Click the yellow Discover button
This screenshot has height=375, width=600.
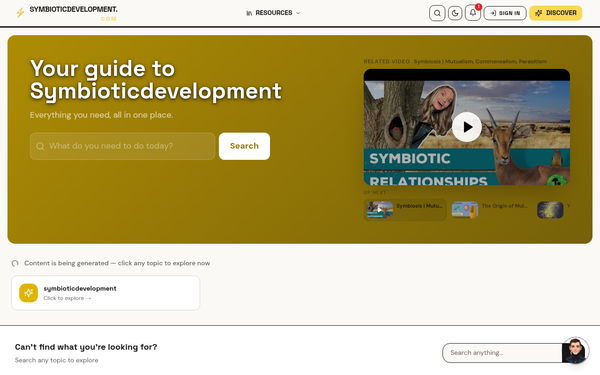[x=556, y=13]
